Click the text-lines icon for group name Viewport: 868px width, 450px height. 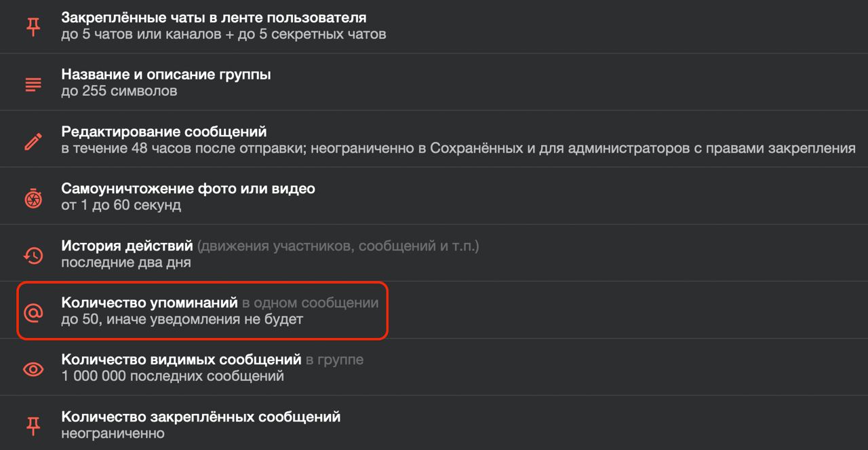pos(33,84)
